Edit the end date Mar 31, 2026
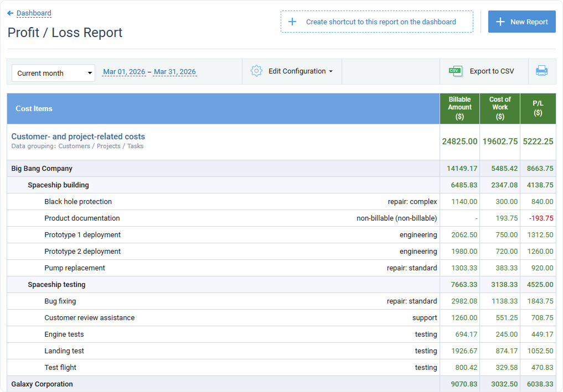Image resolution: width=563 pixels, height=392 pixels. pos(175,71)
